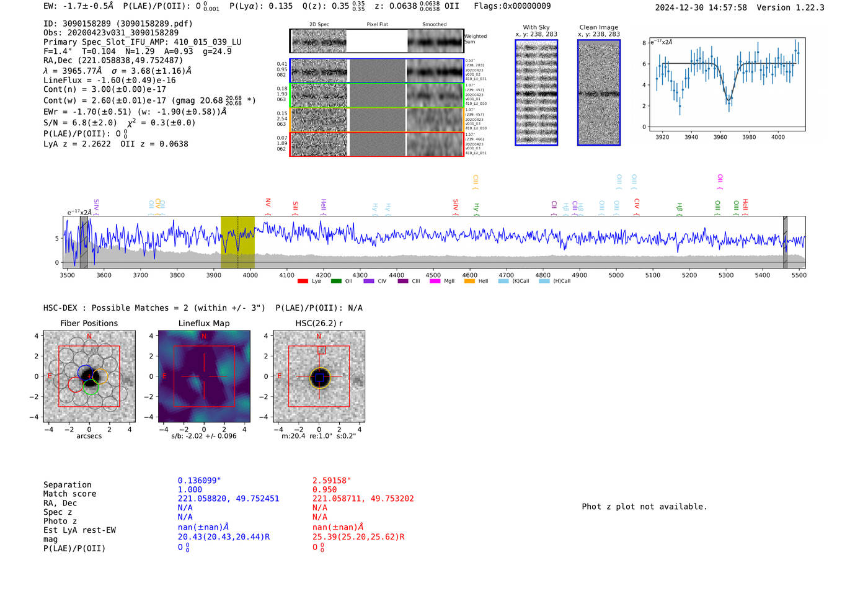Click the blue match separation value 0.136099"
This screenshot has width=868, height=591.
coord(199,481)
